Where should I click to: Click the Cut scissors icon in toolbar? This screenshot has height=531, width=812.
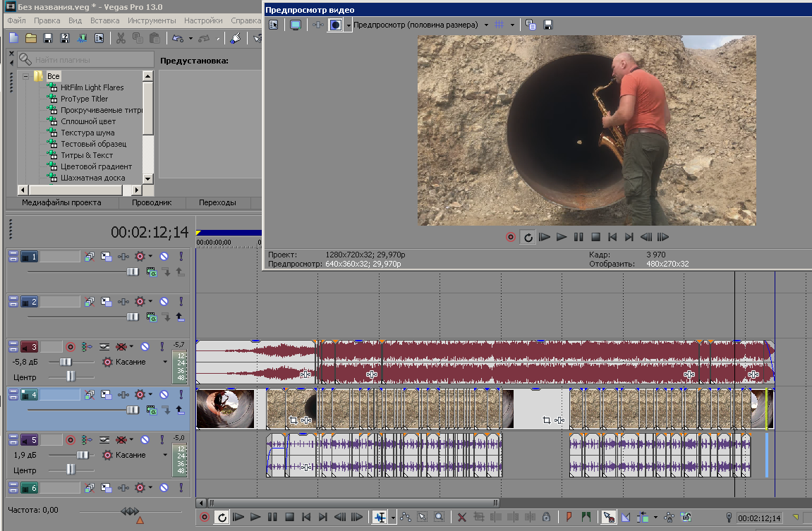click(x=121, y=38)
